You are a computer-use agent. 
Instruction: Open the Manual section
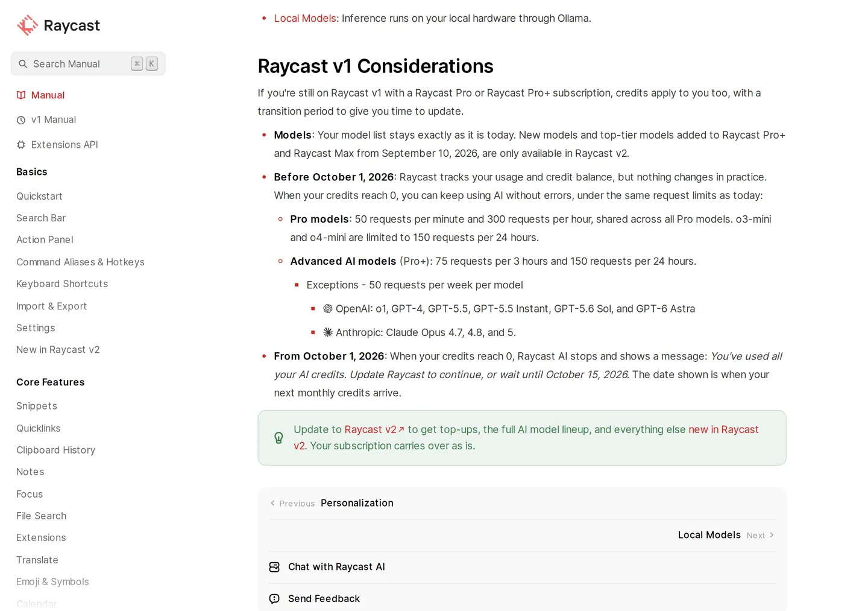[48, 95]
